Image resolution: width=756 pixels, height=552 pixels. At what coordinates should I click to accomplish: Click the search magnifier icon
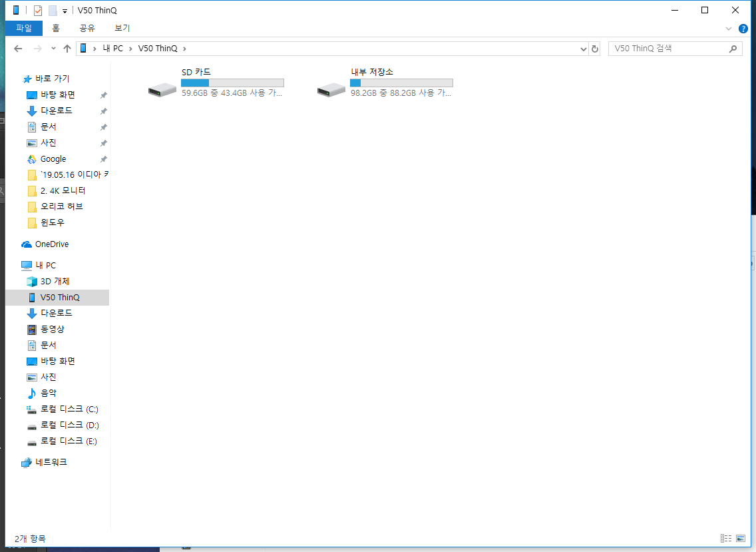[733, 48]
